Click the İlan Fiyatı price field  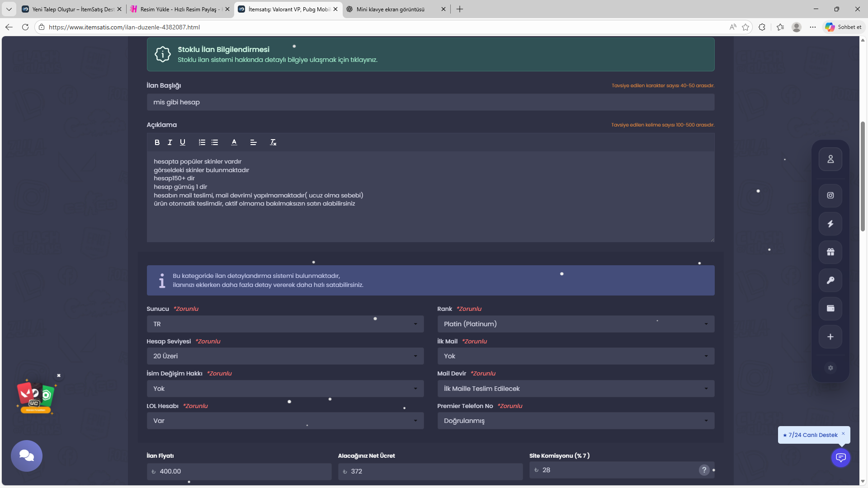[239, 471]
